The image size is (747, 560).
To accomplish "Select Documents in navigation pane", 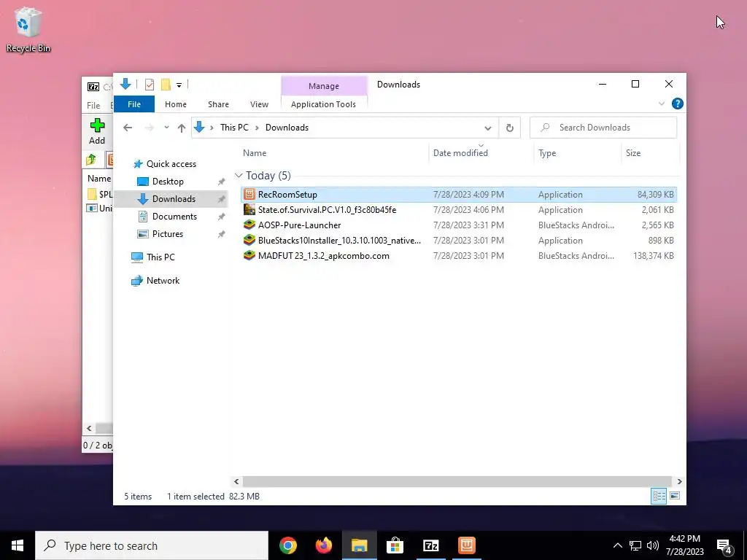I will tap(174, 217).
